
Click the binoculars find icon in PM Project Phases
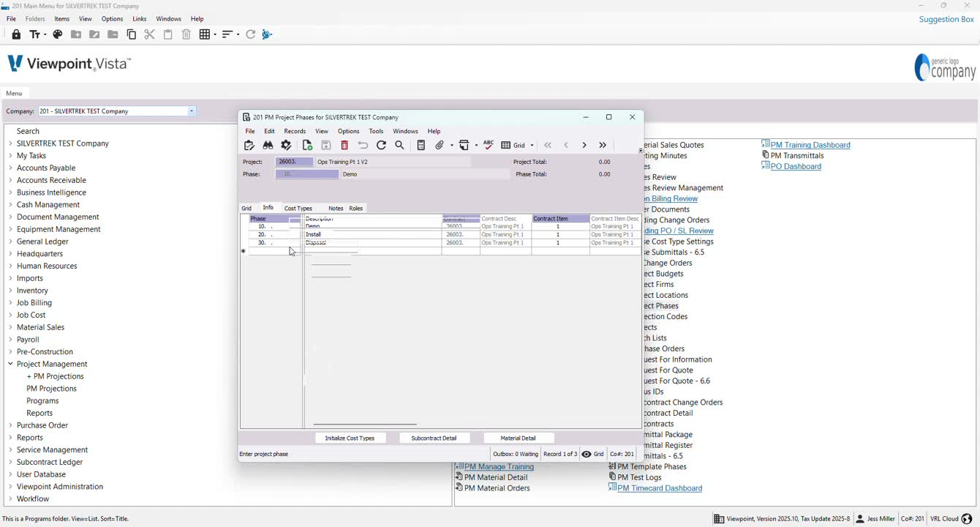pyautogui.click(x=268, y=146)
